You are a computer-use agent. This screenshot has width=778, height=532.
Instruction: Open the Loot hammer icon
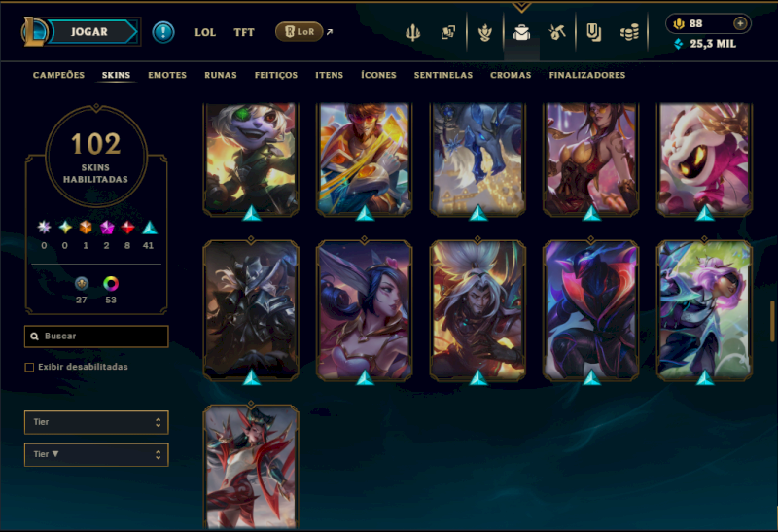(x=557, y=33)
